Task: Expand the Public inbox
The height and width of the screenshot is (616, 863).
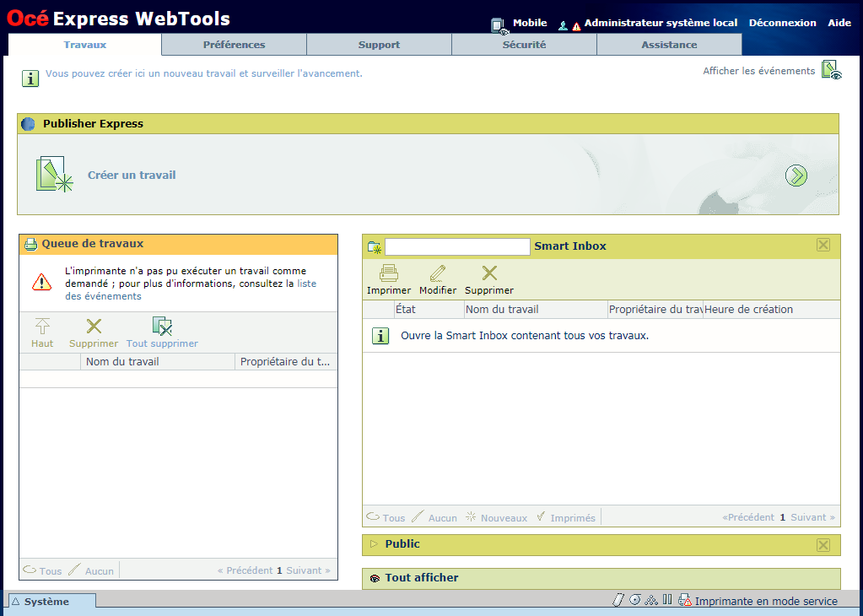Action: pyautogui.click(x=375, y=544)
